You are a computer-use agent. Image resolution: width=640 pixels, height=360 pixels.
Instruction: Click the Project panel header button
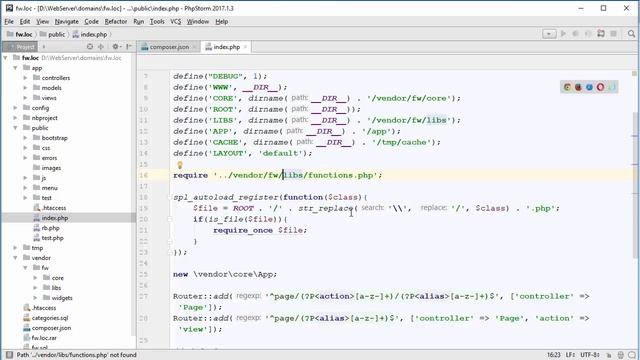click(x=20, y=47)
